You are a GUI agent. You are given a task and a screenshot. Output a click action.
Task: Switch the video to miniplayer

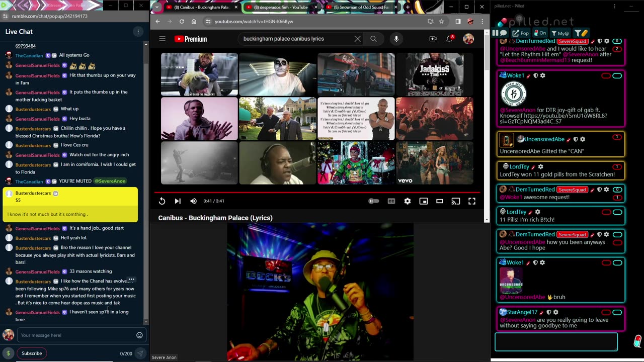point(424,201)
